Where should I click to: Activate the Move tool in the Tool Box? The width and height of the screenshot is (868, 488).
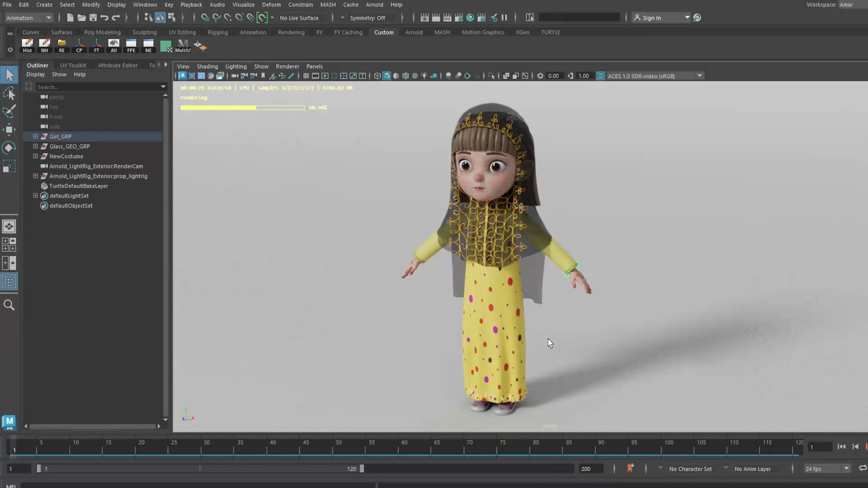[9, 130]
